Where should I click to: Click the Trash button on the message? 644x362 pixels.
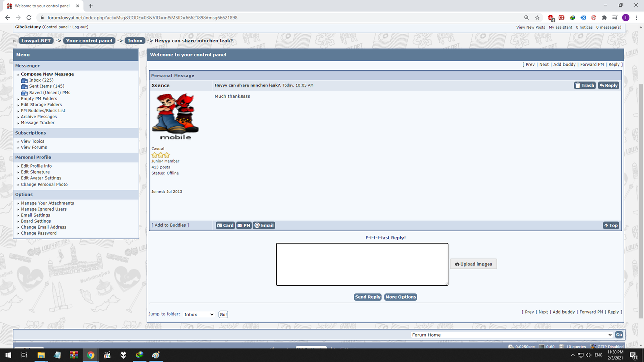tap(585, 85)
